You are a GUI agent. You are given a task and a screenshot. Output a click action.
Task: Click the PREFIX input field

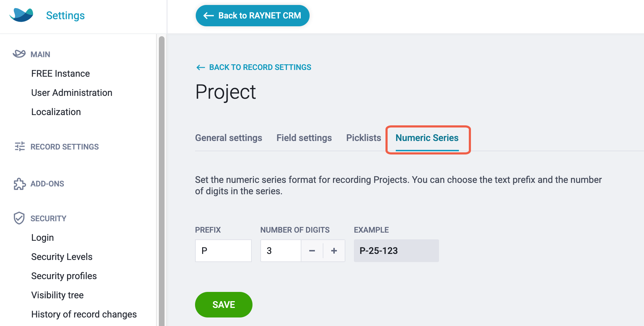pyautogui.click(x=223, y=251)
